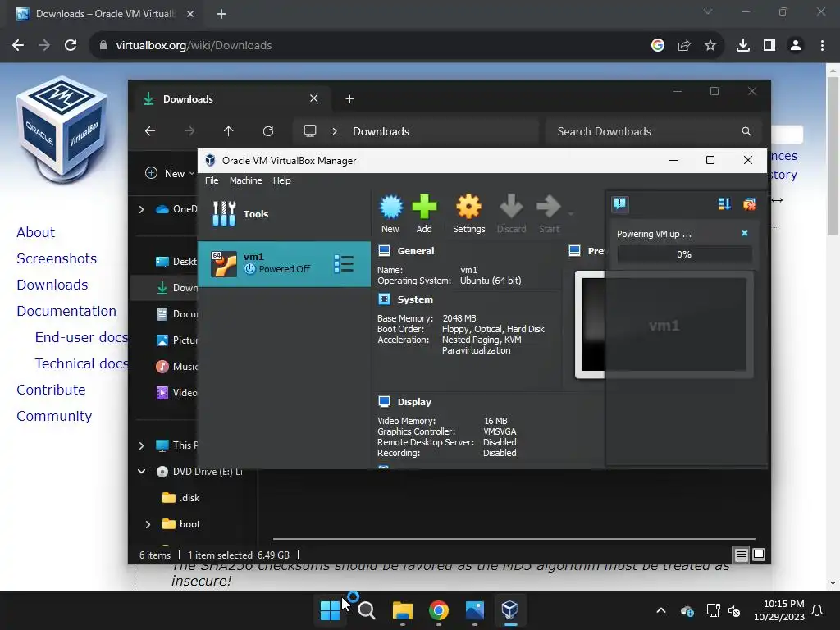Click Downloads in the explorer address bar
This screenshot has height=630, width=840.
pyautogui.click(x=381, y=131)
